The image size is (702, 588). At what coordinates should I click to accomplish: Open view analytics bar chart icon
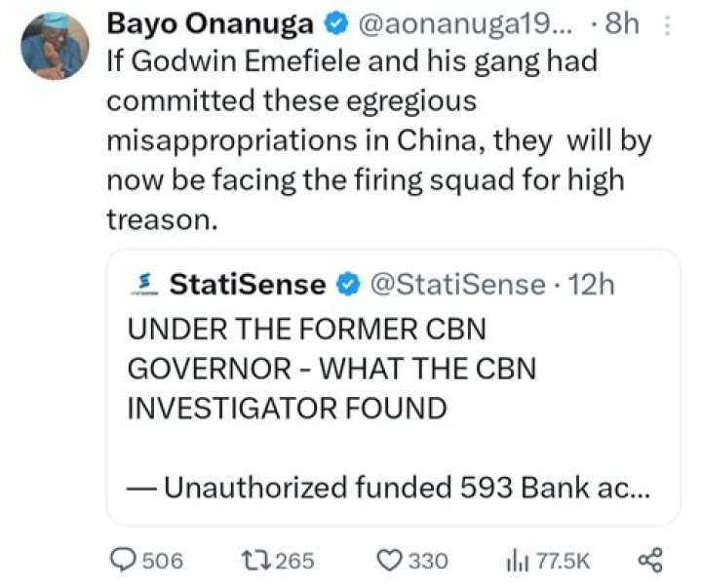515,560
